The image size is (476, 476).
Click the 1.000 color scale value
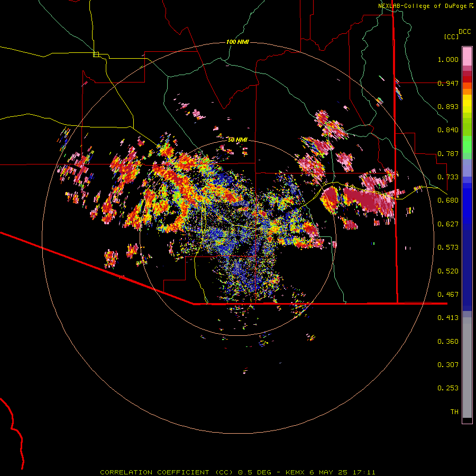pyautogui.click(x=448, y=59)
